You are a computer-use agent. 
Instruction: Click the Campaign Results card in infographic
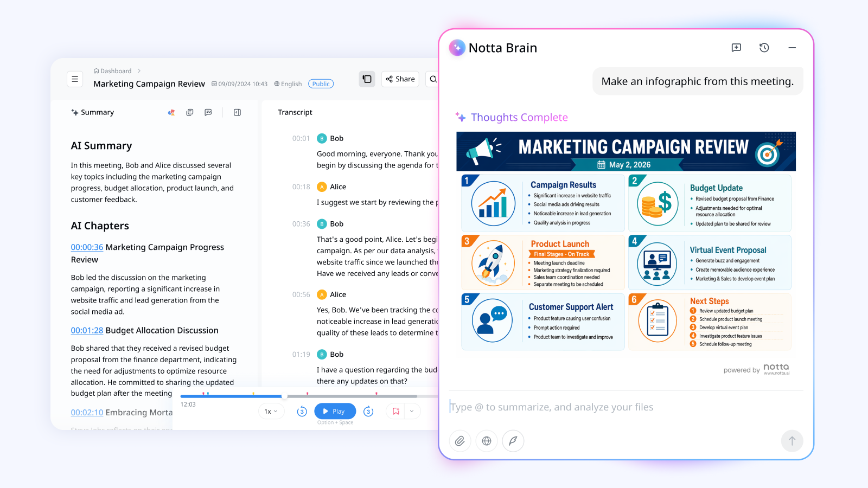click(x=543, y=203)
